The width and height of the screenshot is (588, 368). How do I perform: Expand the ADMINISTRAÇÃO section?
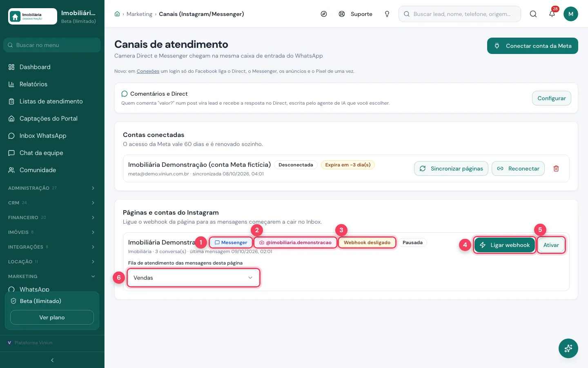[52, 188]
